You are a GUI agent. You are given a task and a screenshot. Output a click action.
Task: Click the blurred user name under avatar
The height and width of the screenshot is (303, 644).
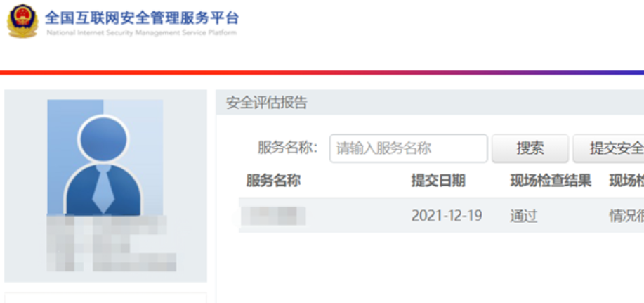tap(111, 243)
